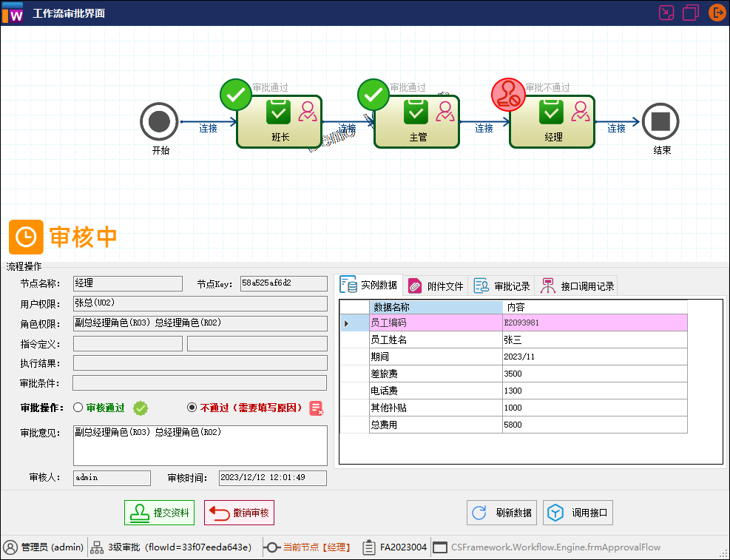Click the orange 审核中 clock status icon
Viewport: 730px width, 560px height.
coord(26,238)
